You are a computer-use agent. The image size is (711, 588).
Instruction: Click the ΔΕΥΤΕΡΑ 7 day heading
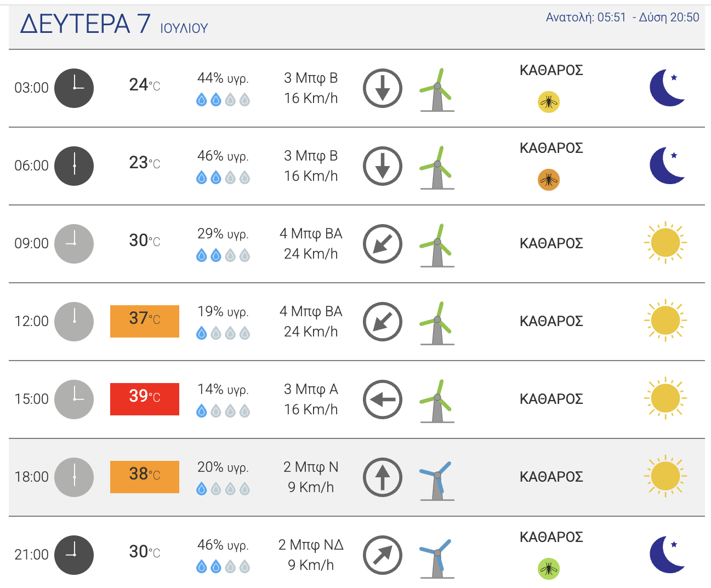[x=85, y=24]
